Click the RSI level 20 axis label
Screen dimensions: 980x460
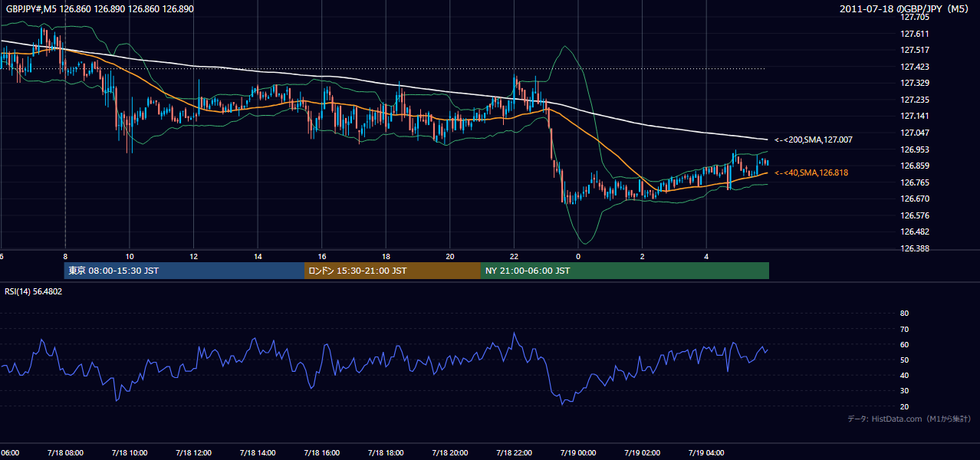click(x=904, y=406)
